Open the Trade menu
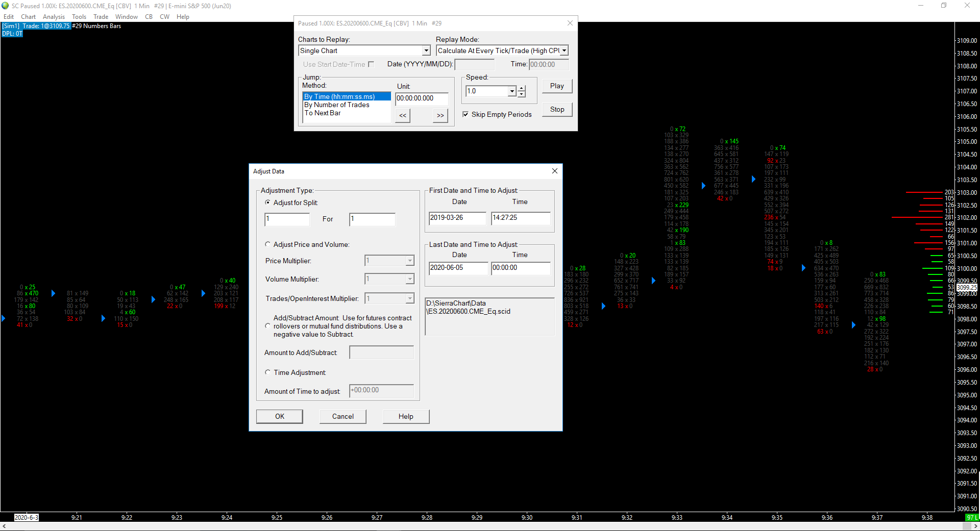The image size is (980, 531). [101, 17]
